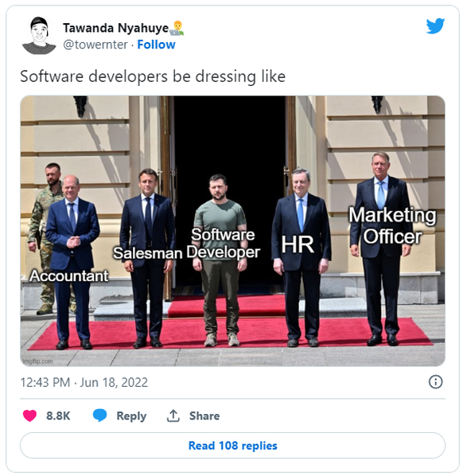Select the Share text label
The height and width of the screenshot is (476, 463).
pos(204,416)
